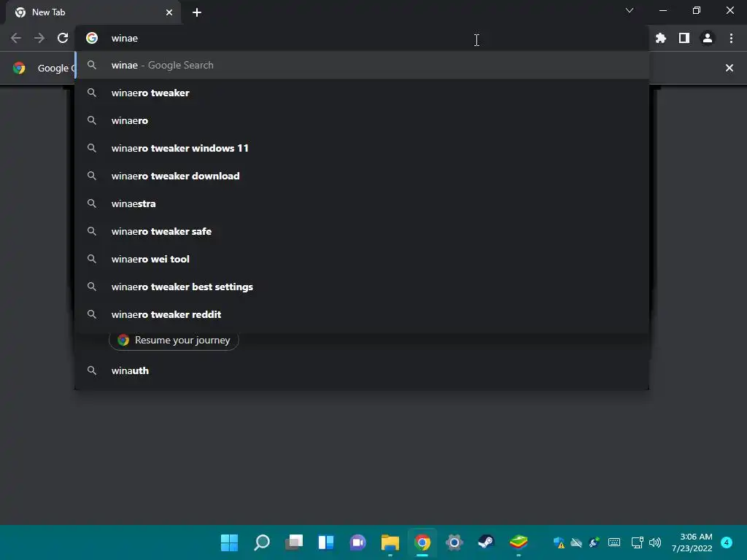Image resolution: width=747 pixels, height=560 pixels.
Task: Click the Chrome logo in the info bar
Action: click(19, 68)
